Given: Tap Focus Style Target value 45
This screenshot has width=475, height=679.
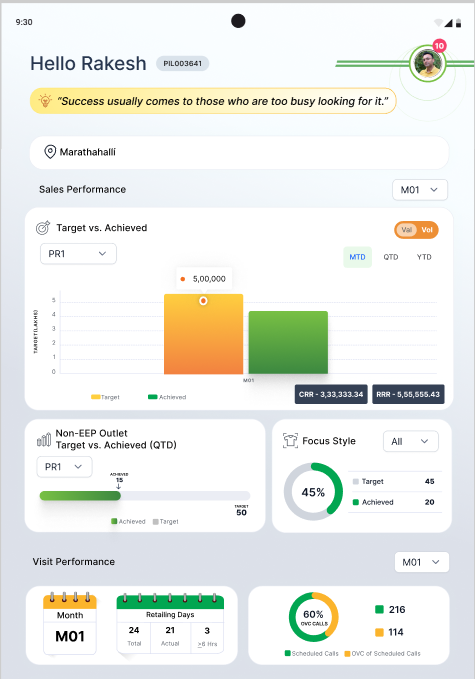Looking at the screenshot, I should pyautogui.click(x=430, y=481).
